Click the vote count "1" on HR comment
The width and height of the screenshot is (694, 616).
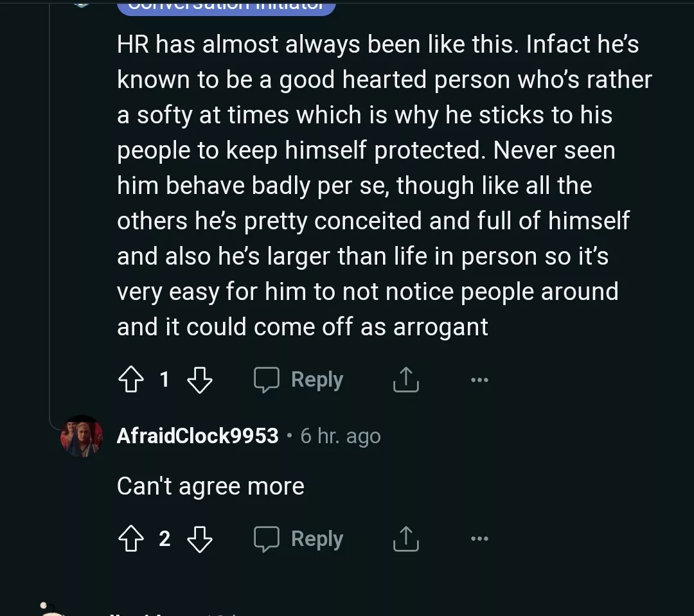pos(165,380)
